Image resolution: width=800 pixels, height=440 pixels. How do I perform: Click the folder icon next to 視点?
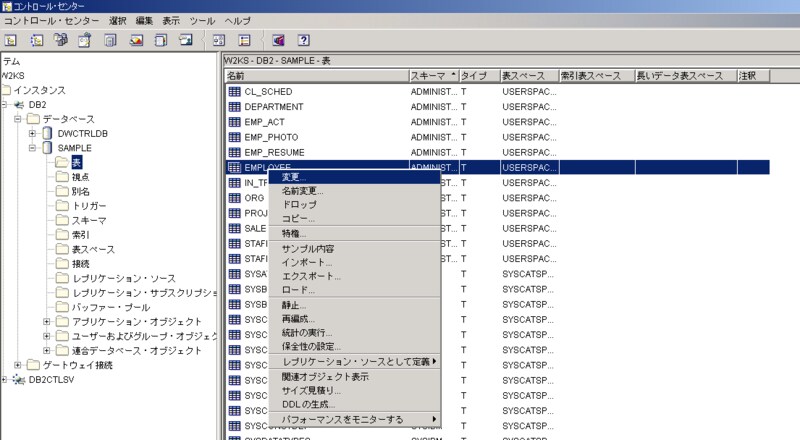click(x=62, y=177)
